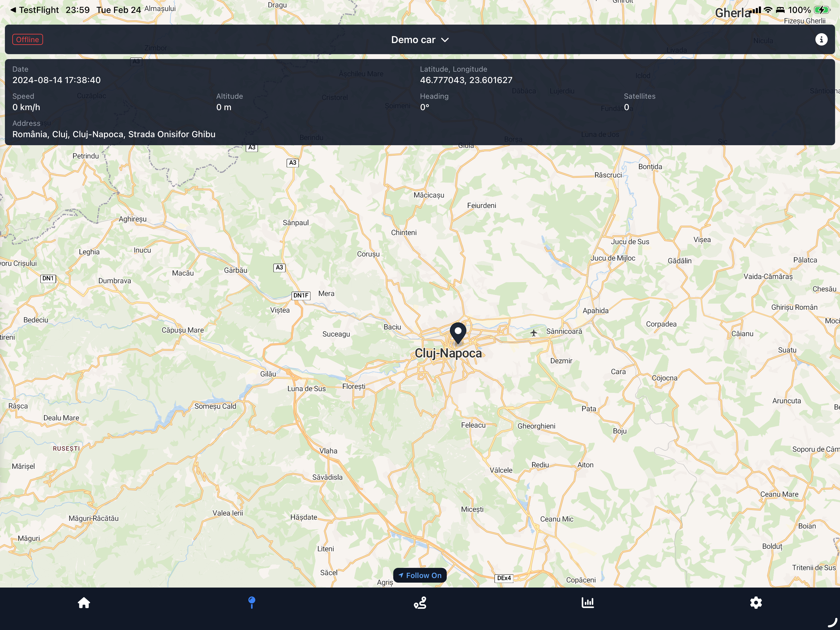Open the Home tab in bottom bar
The height and width of the screenshot is (630, 840).
[x=84, y=603]
